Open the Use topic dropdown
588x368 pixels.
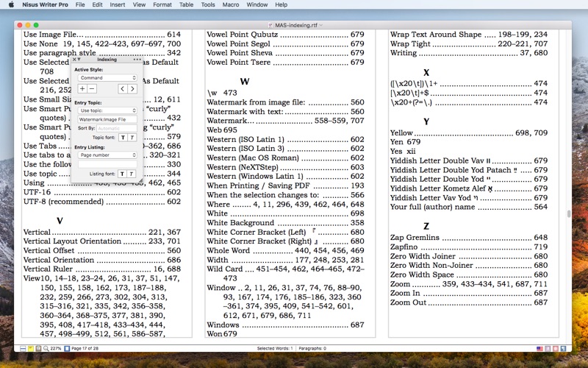(107, 110)
